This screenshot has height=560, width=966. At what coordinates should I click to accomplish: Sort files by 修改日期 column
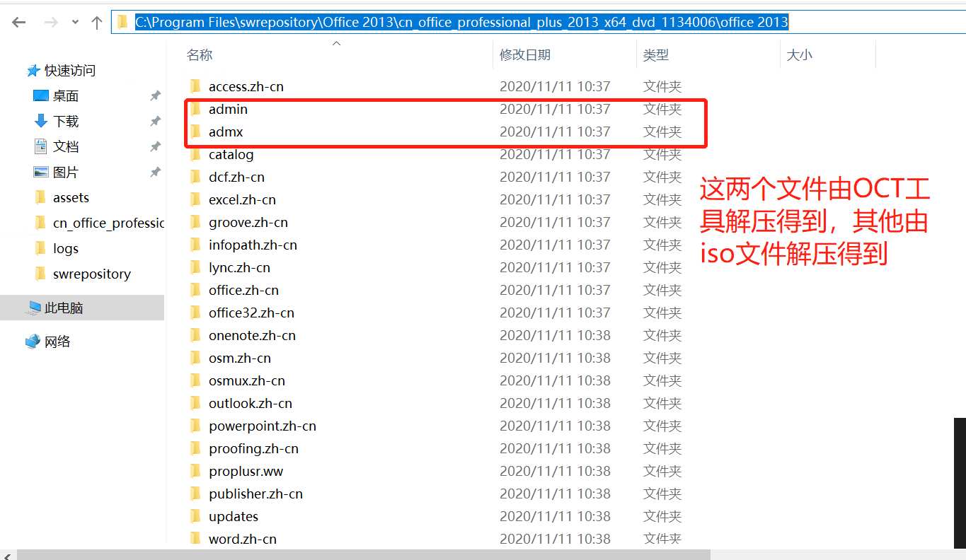525,54
